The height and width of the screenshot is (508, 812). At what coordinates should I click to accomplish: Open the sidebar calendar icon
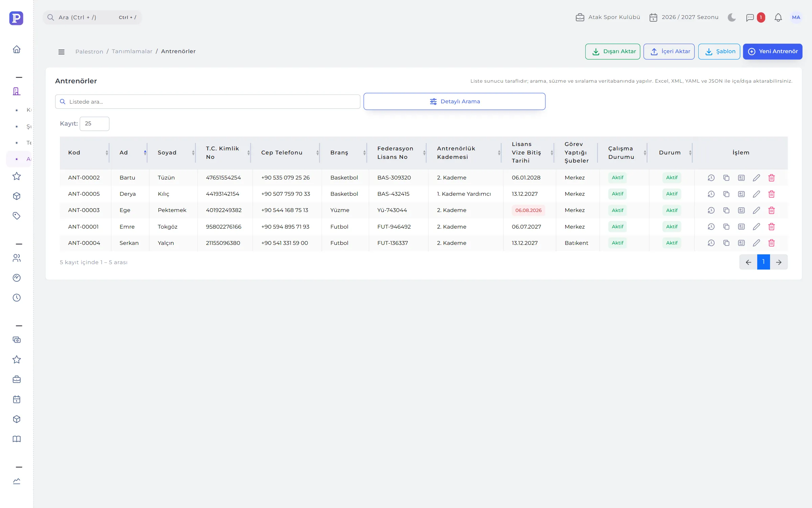click(x=17, y=399)
